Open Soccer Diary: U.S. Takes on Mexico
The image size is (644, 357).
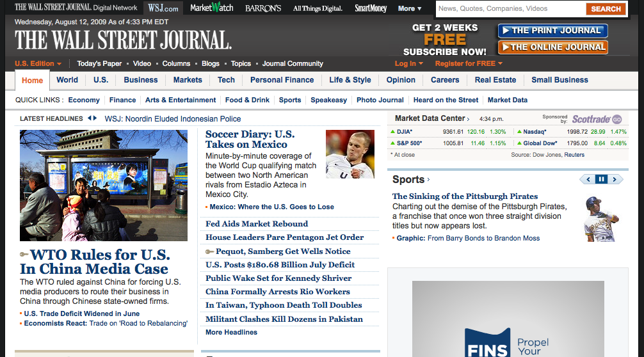(250, 139)
